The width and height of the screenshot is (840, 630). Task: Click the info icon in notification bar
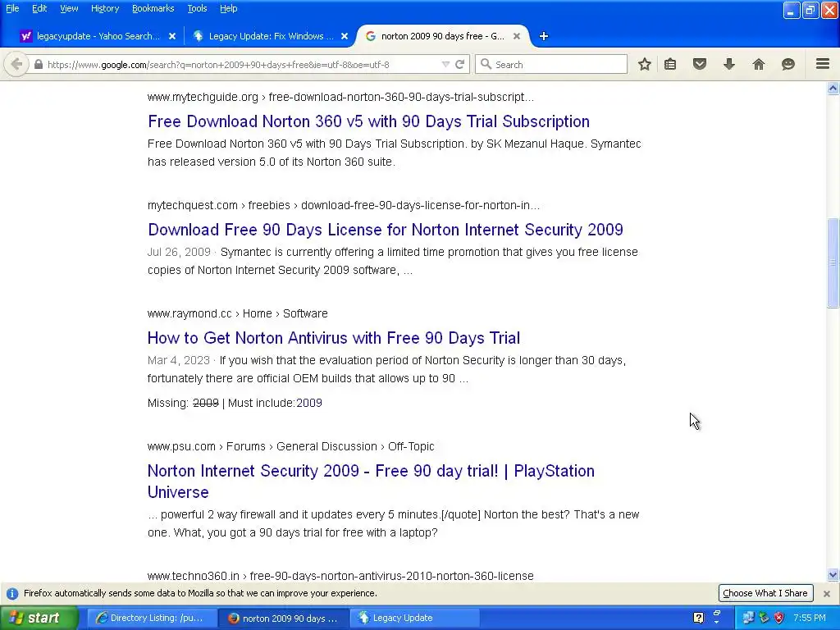point(12,594)
